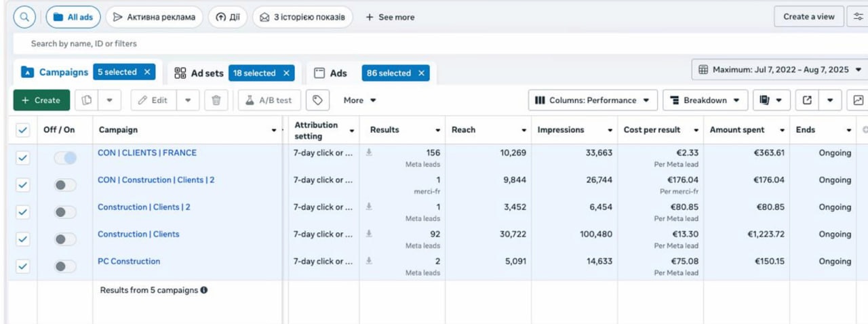Download leads icon in Construction | Clients row

click(369, 234)
